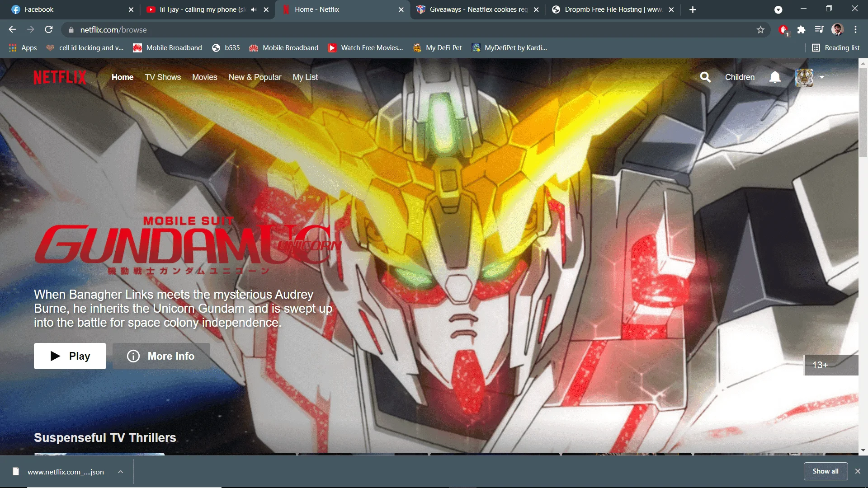Screen dimensions: 868x488
Task: Open the red ad-blocker extension icon
Action: (x=783, y=30)
